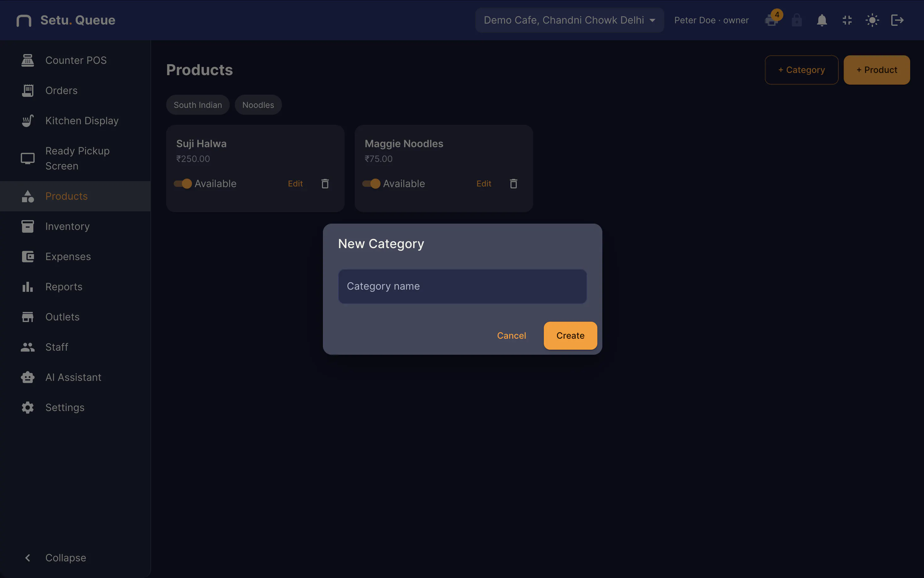Click the Collapse chevron arrow icon
Image resolution: width=924 pixels, height=578 pixels.
(x=27, y=558)
